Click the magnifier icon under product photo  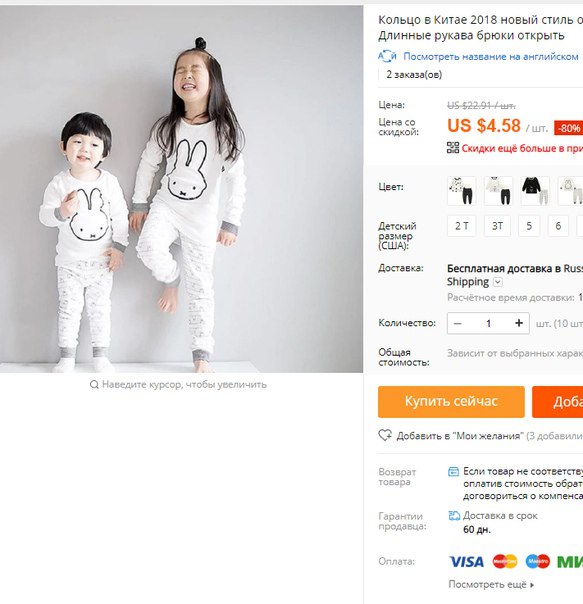click(x=94, y=384)
